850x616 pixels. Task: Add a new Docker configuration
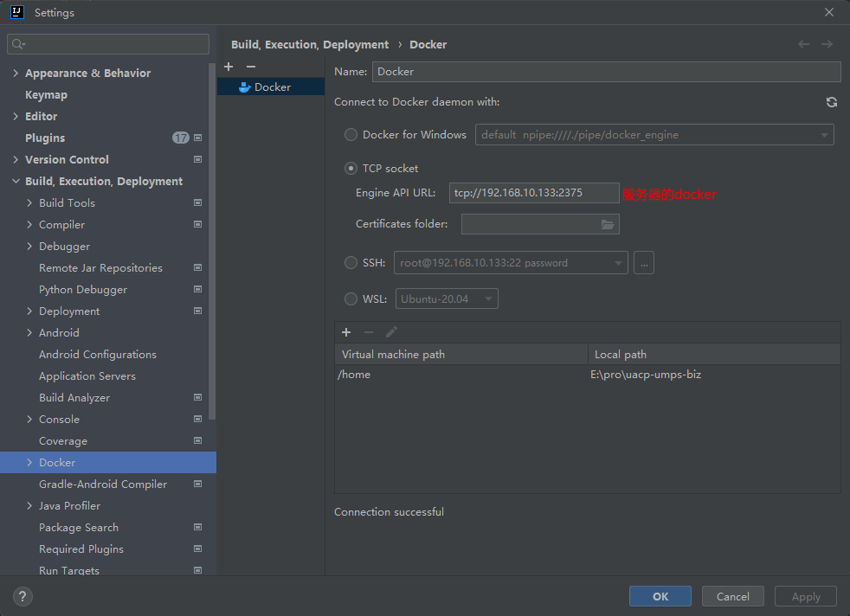click(x=229, y=67)
